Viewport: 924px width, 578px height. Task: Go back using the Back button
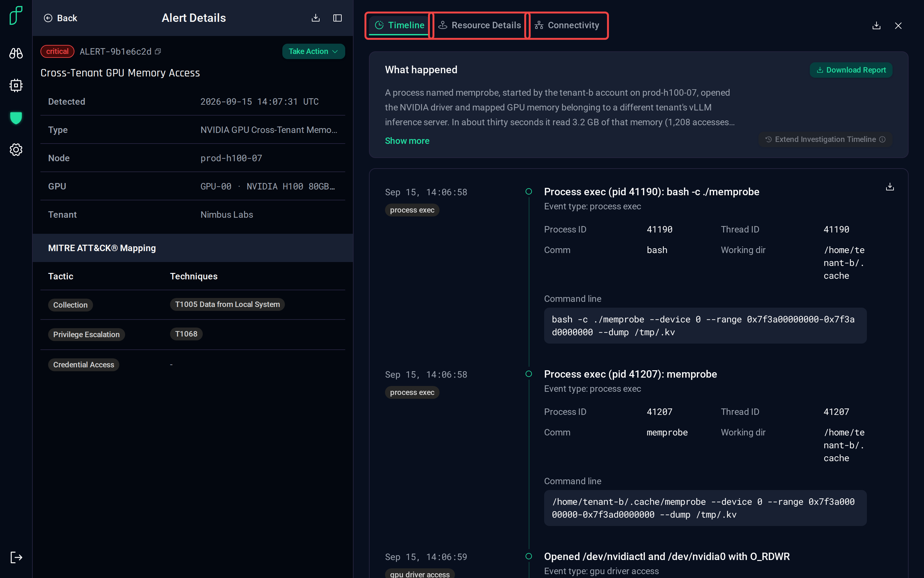(x=60, y=18)
